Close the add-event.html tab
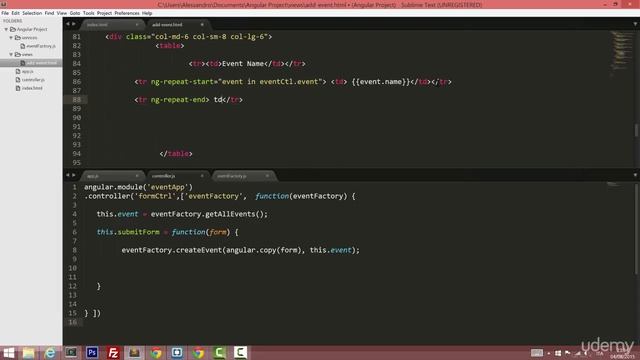The width and height of the screenshot is (640, 360). point(202,24)
